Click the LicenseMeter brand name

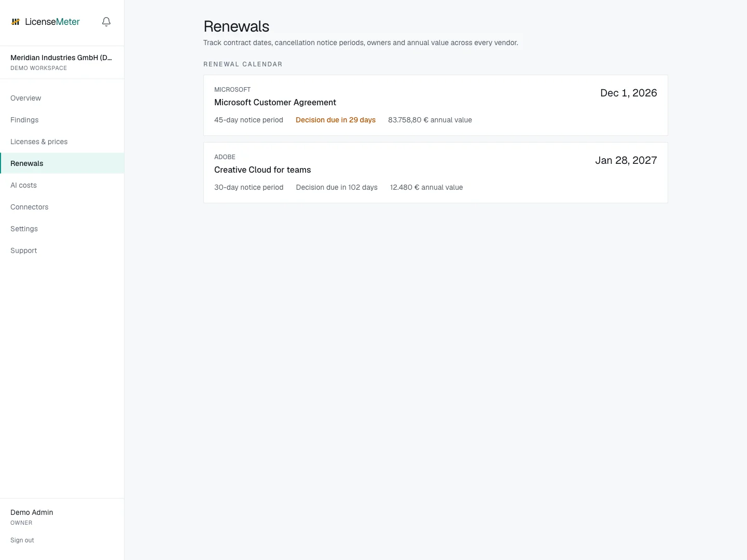coord(52,22)
